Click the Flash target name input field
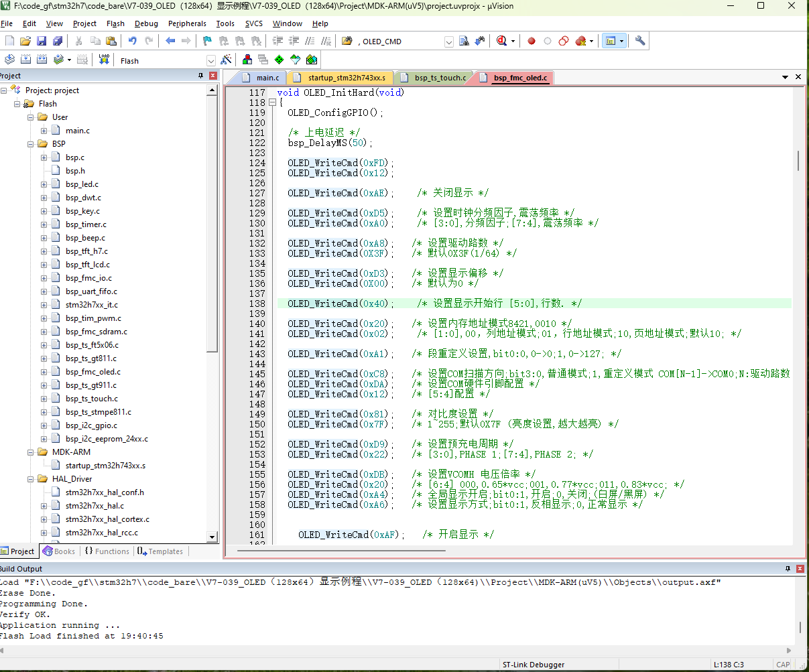The height and width of the screenshot is (672, 809). [162, 60]
